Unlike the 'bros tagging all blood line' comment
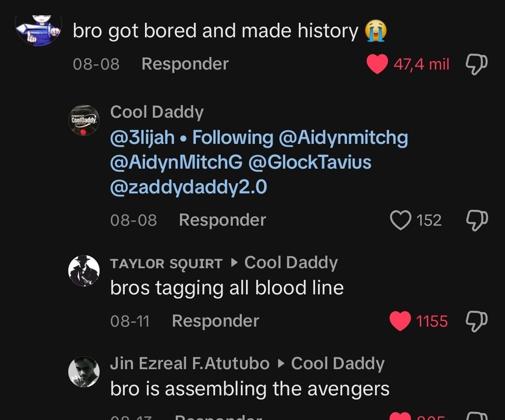Viewport: 505px width, 420px height. pyautogui.click(x=400, y=321)
